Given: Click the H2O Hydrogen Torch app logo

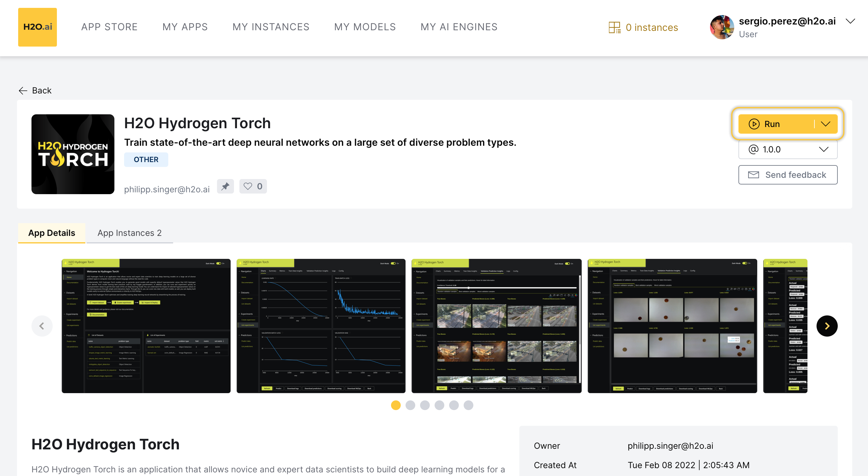Looking at the screenshot, I should point(73,154).
